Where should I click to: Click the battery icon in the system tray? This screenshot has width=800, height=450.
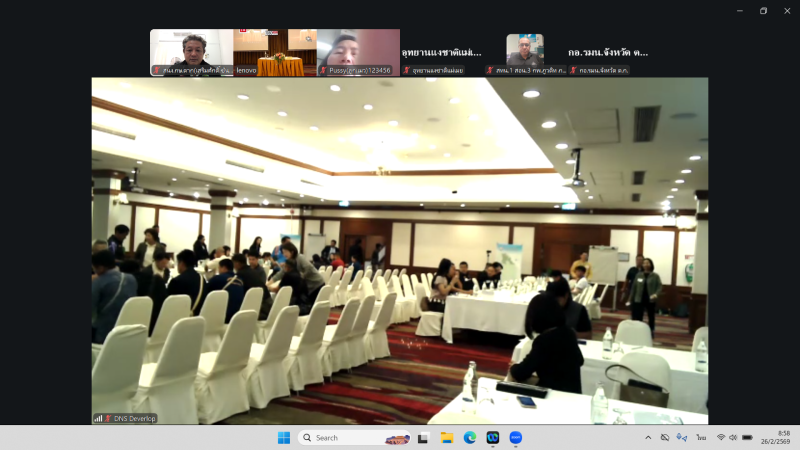747,438
